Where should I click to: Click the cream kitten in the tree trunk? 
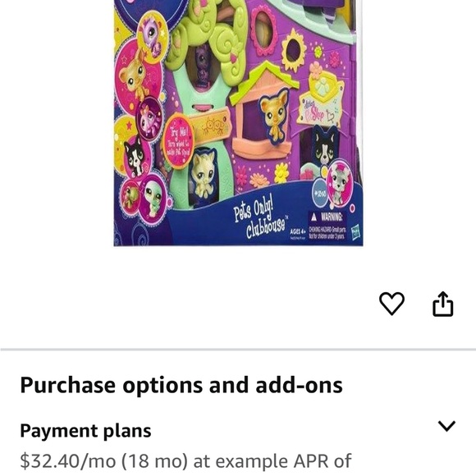[x=203, y=174]
